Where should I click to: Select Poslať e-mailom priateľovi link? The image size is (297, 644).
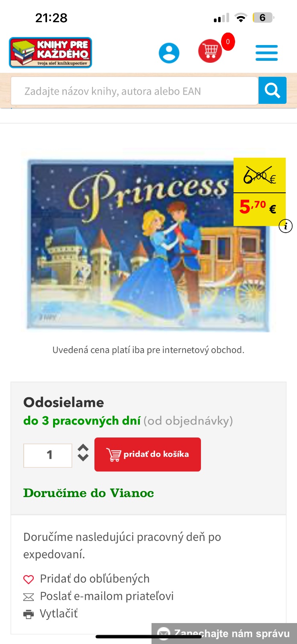tap(107, 596)
